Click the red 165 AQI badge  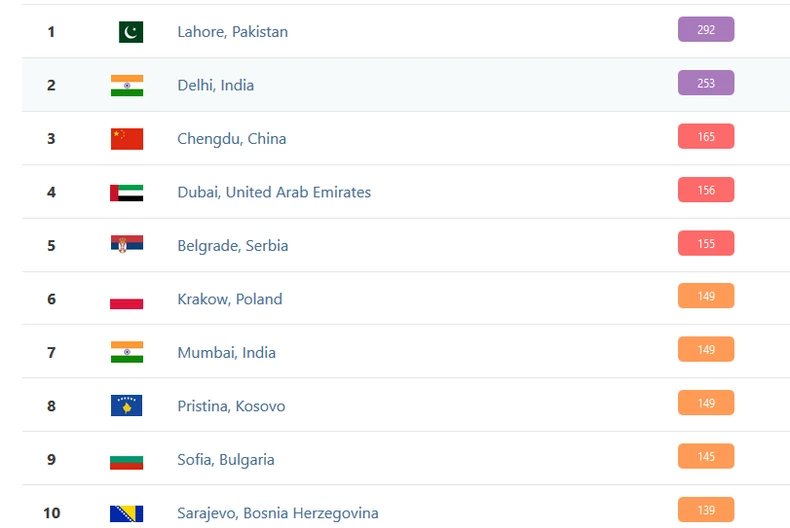click(706, 137)
